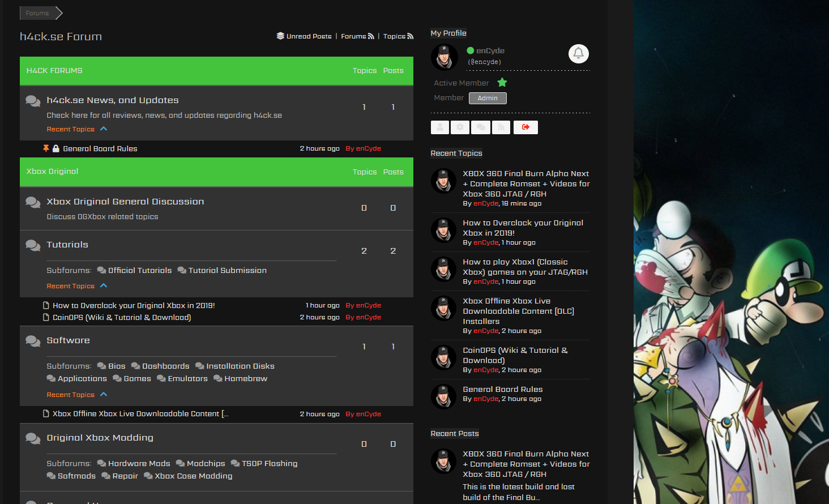Go to Forums breadcrumb
829x504 pixels.
pos(37,13)
